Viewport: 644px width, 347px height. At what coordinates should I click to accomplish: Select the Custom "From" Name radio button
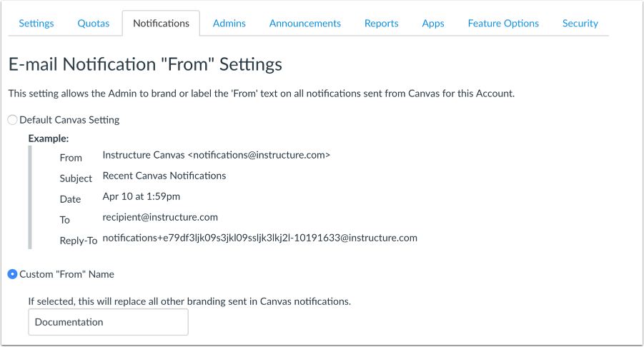12,274
